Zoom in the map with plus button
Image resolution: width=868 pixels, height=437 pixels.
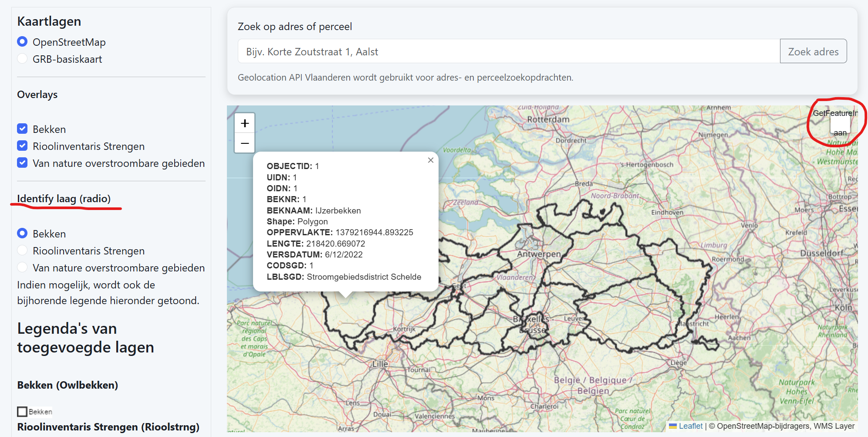tap(245, 123)
